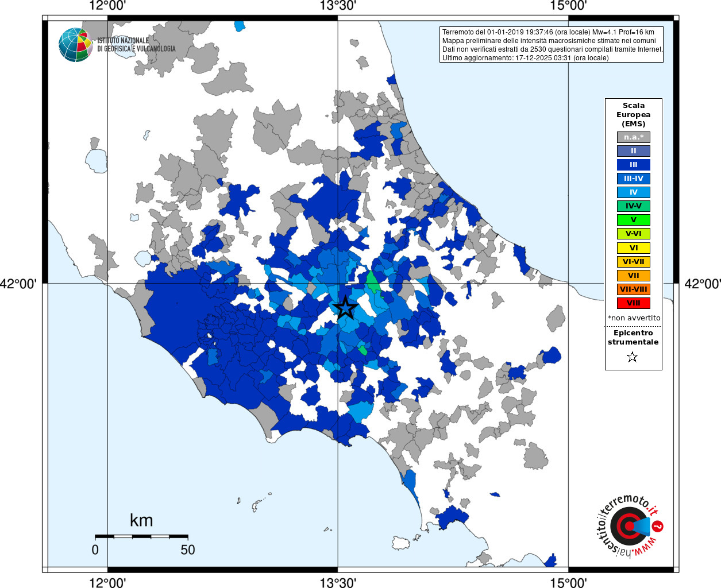Click the 'km' scale bar label
The image size is (721, 588).
coord(141,520)
